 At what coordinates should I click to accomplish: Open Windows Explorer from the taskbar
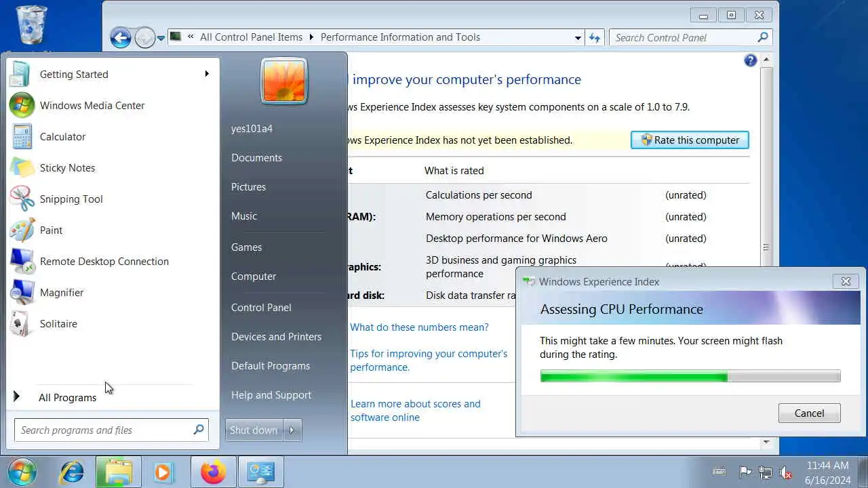(x=119, y=472)
